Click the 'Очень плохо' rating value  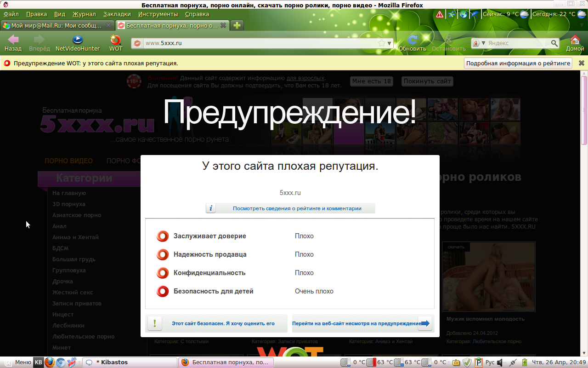[x=314, y=291]
